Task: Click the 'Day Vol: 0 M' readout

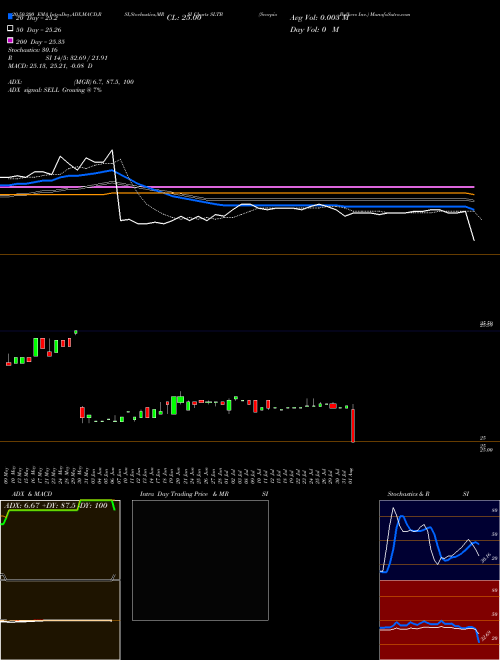Action: (314, 30)
